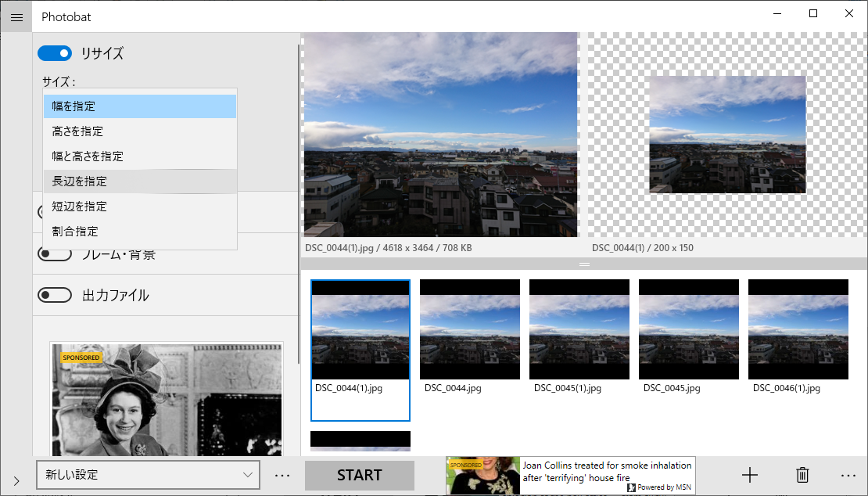Click the splitter handle between preview and thumbnails
The height and width of the screenshot is (496, 868).
pyautogui.click(x=585, y=264)
